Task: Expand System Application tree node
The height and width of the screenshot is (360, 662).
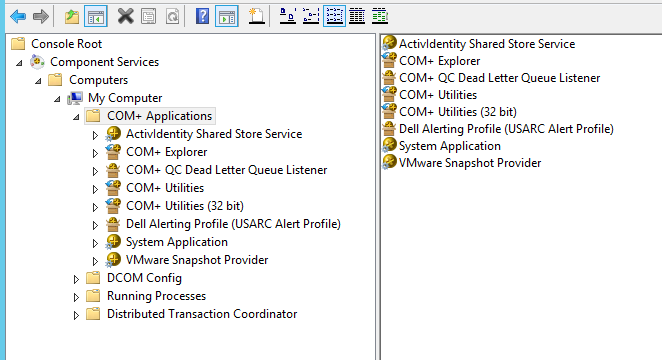Action: (95, 243)
